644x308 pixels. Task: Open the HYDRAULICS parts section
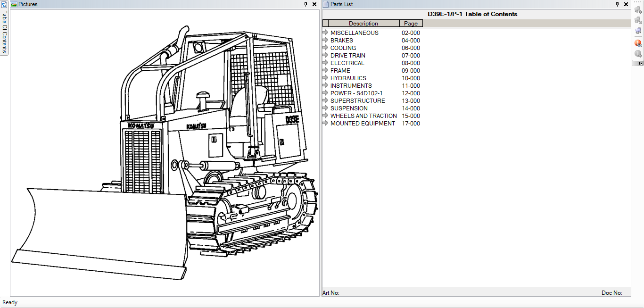point(348,78)
